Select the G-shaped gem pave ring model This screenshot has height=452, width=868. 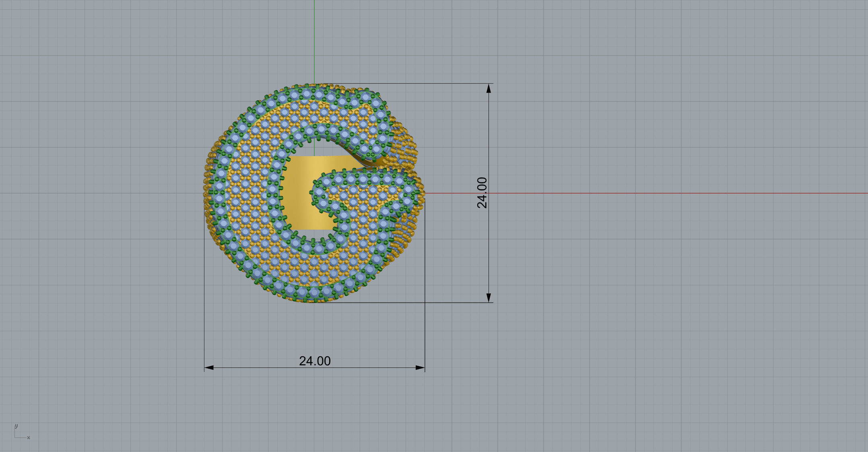[314, 193]
